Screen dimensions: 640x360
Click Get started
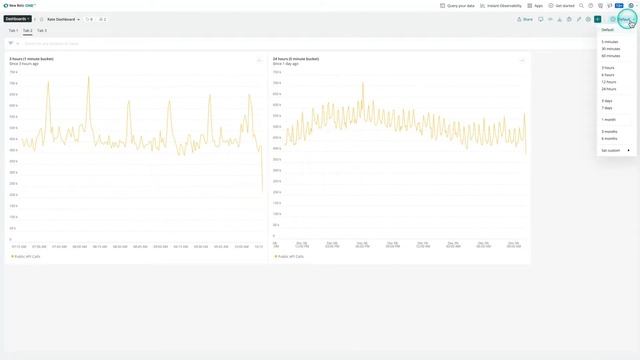[561, 6]
